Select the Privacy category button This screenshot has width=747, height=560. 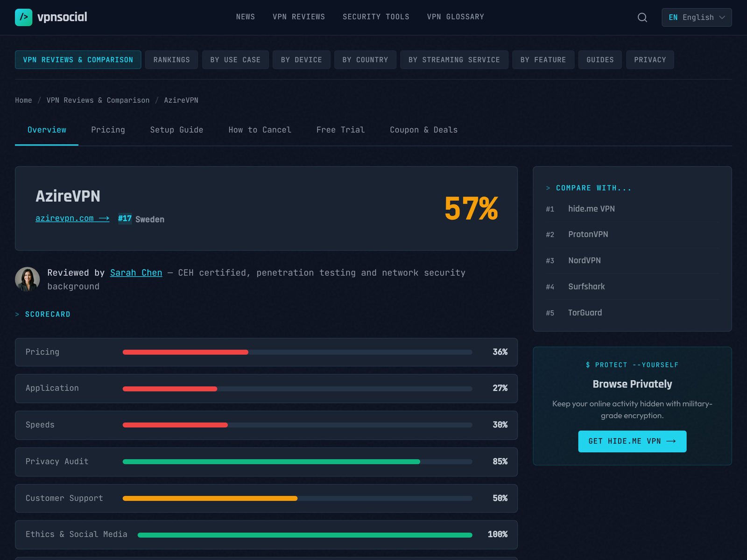pos(650,60)
